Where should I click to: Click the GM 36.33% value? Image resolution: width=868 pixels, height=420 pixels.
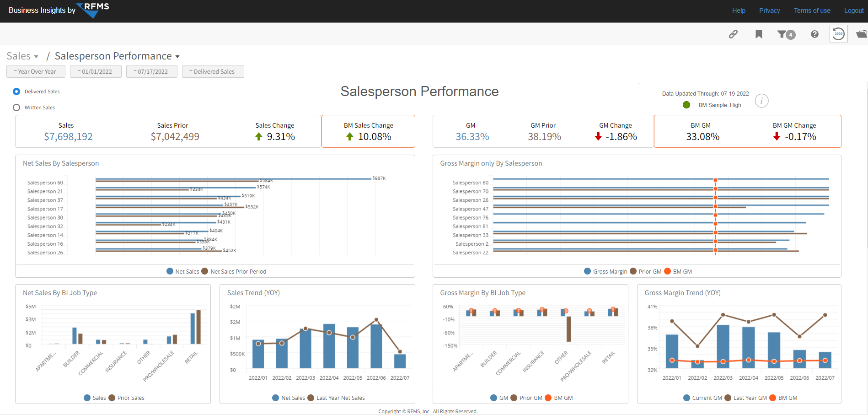coord(472,136)
